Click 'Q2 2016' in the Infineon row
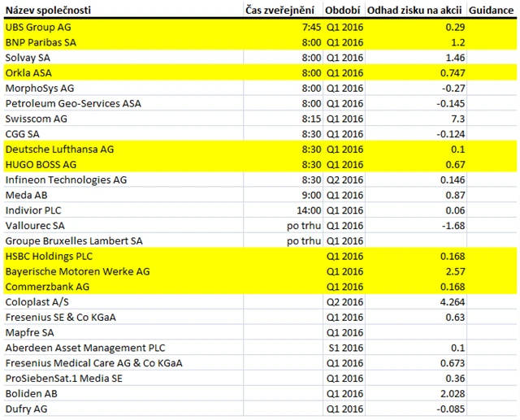Image resolution: width=520 pixels, height=420 pixels. [x=344, y=180]
